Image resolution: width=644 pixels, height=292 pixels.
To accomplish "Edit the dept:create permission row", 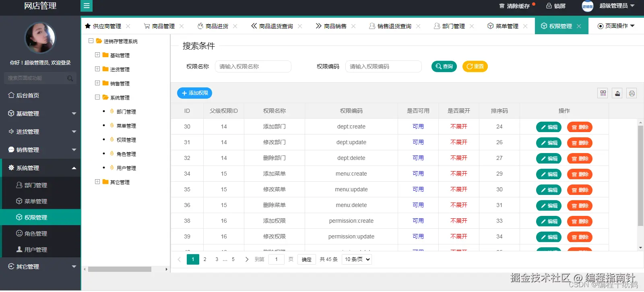I will coord(549,127).
